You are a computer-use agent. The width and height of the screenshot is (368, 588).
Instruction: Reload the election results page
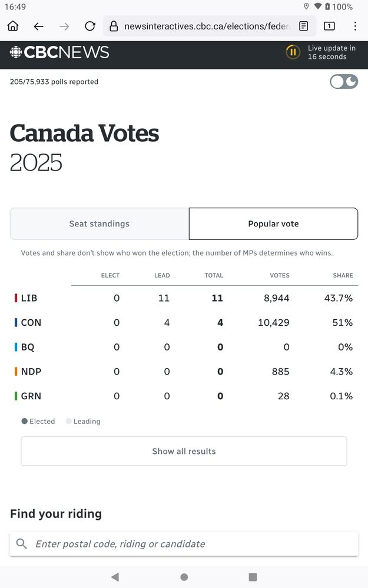pyautogui.click(x=90, y=26)
